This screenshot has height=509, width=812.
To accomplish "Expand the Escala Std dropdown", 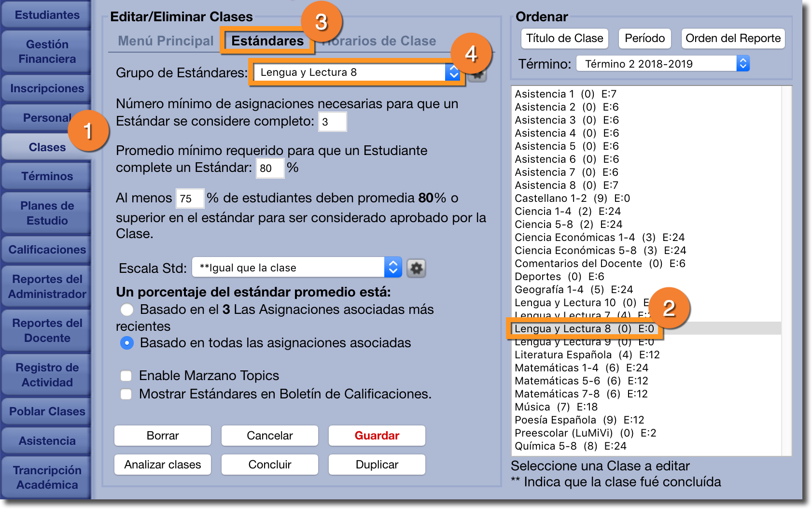I will [x=296, y=268].
